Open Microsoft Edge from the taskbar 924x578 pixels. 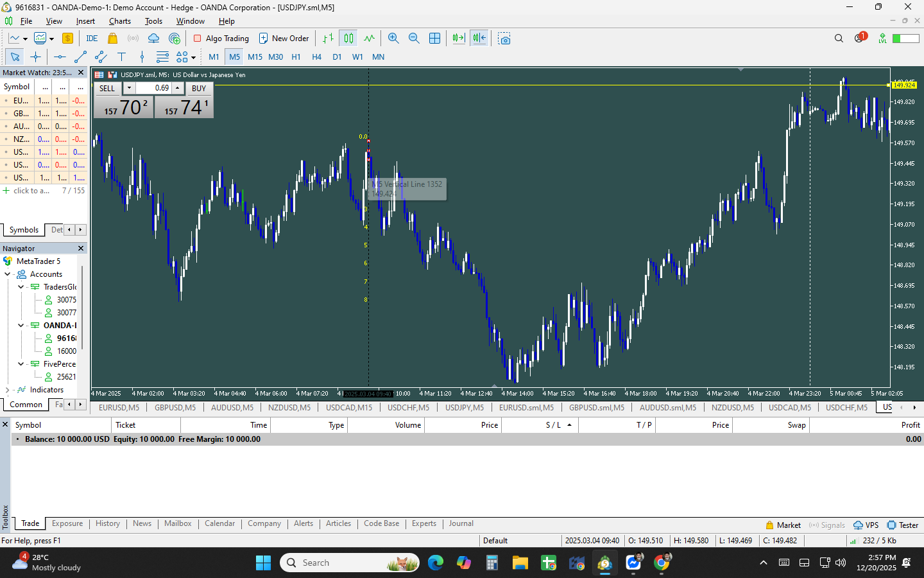436,563
